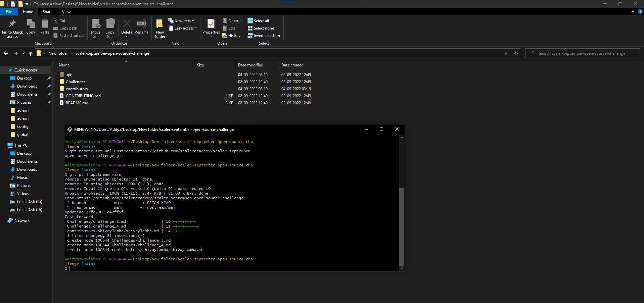Open the New item dropdown
The image size is (644, 303).
[x=181, y=21]
